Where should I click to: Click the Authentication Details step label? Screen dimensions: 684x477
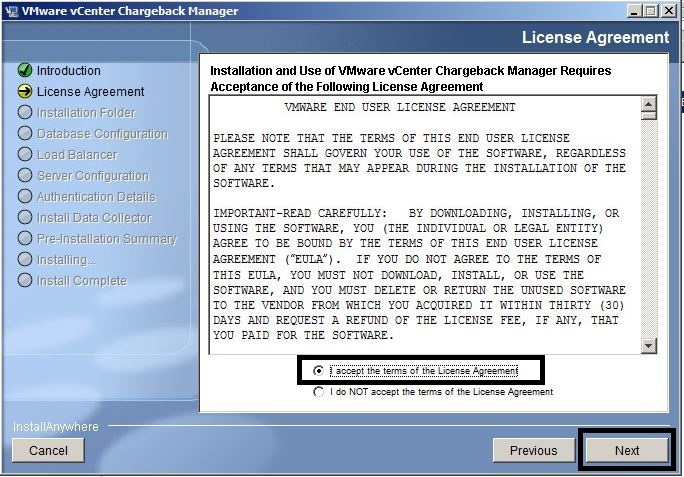[96, 197]
